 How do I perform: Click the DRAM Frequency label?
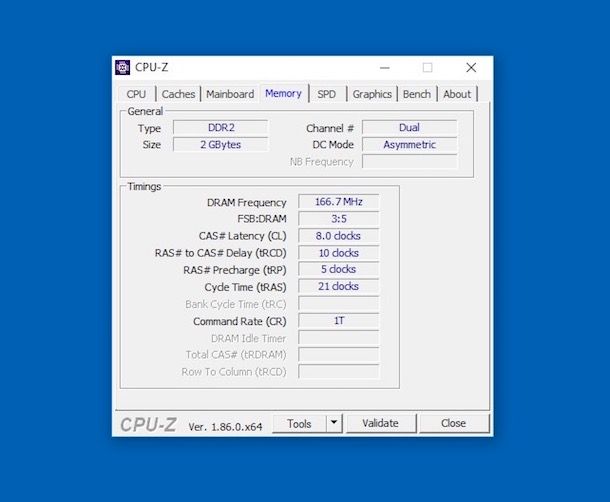point(247,203)
